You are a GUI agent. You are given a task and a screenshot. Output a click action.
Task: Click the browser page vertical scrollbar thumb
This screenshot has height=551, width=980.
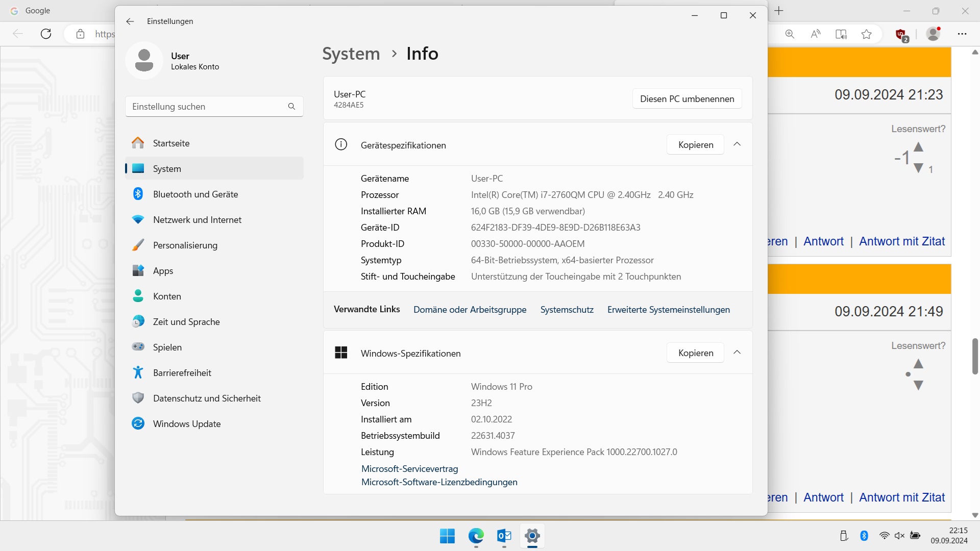tap(975, 356)
